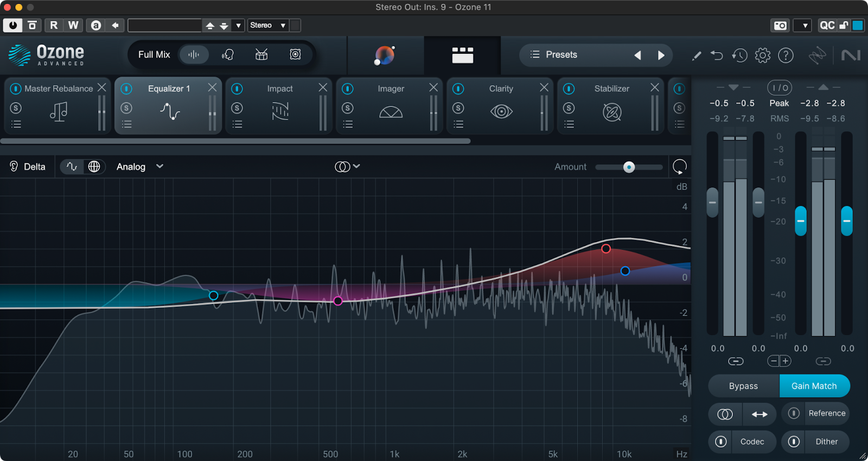
Task: Toggle Master Rebalance power button
Action: 16,89
